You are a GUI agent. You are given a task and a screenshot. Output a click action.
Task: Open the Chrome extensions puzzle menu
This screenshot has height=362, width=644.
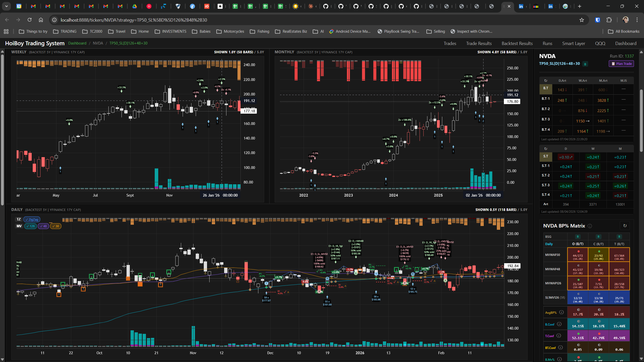[x=609, y=20]
